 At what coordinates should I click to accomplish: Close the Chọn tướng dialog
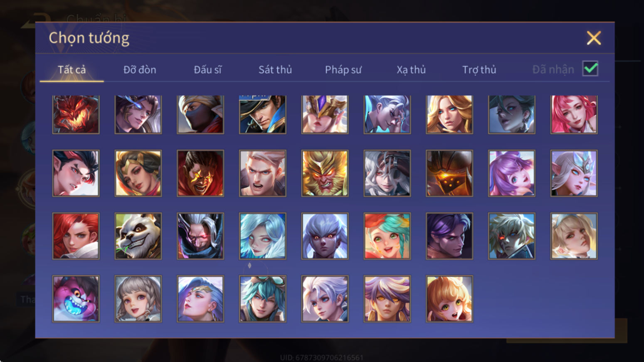pyautogui.click(x=594, y=38)
